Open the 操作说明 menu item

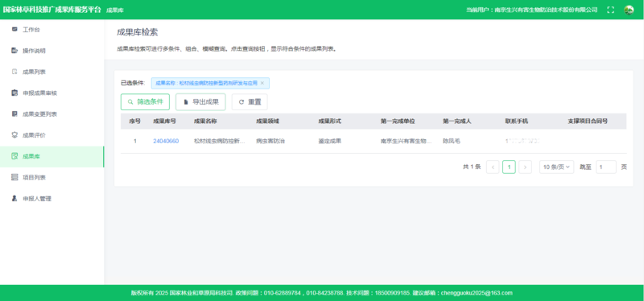click(x=52, y=51)
